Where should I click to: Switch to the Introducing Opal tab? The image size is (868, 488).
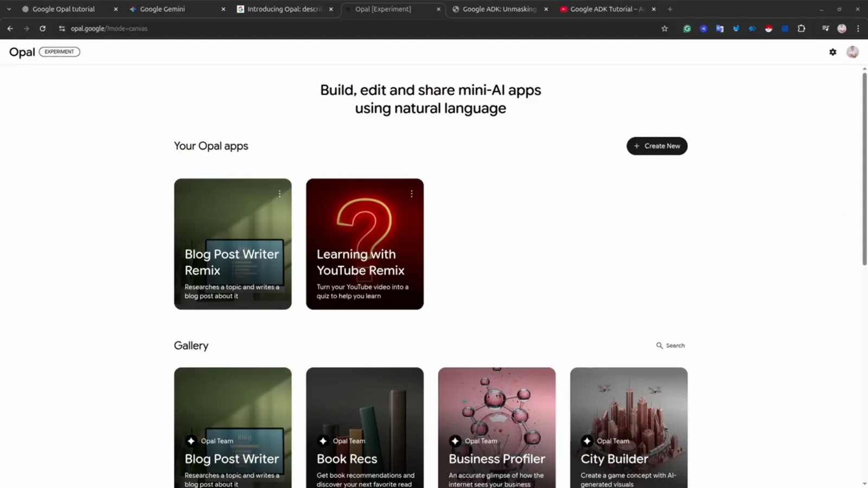[x=284, y=9]
